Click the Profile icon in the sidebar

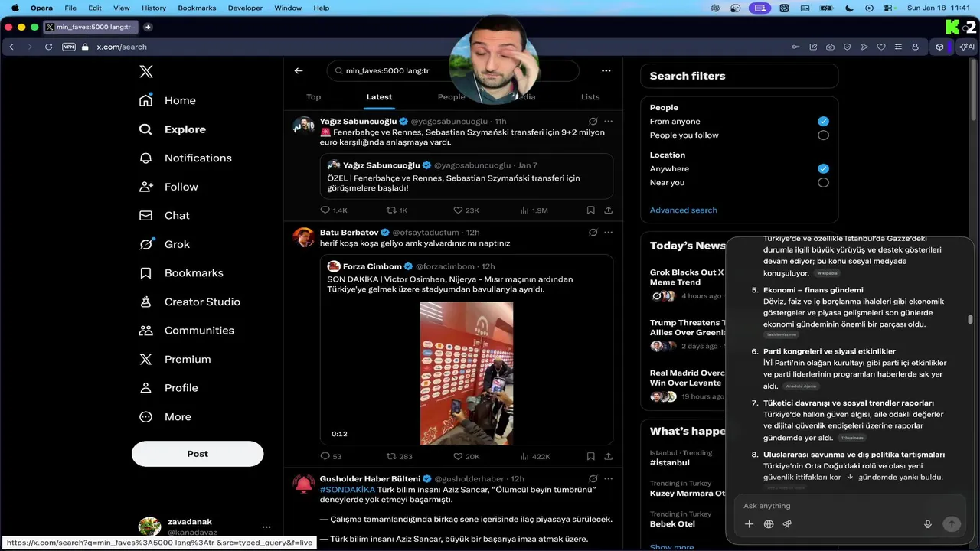[145, 388]
